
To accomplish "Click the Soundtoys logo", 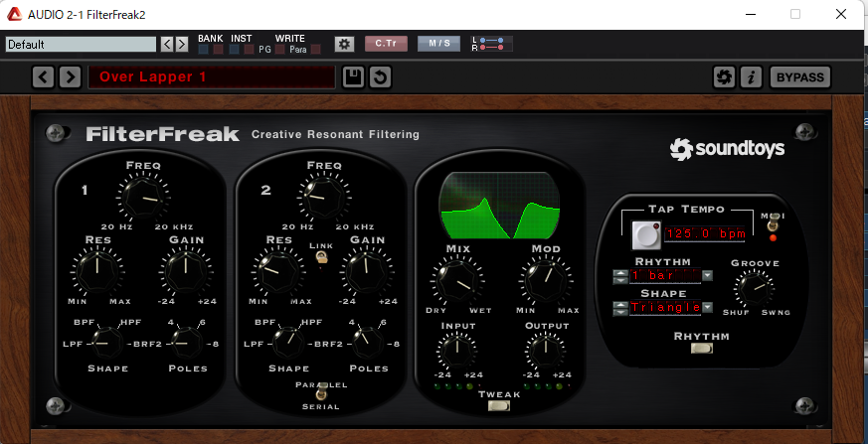I will coord(727,149).
